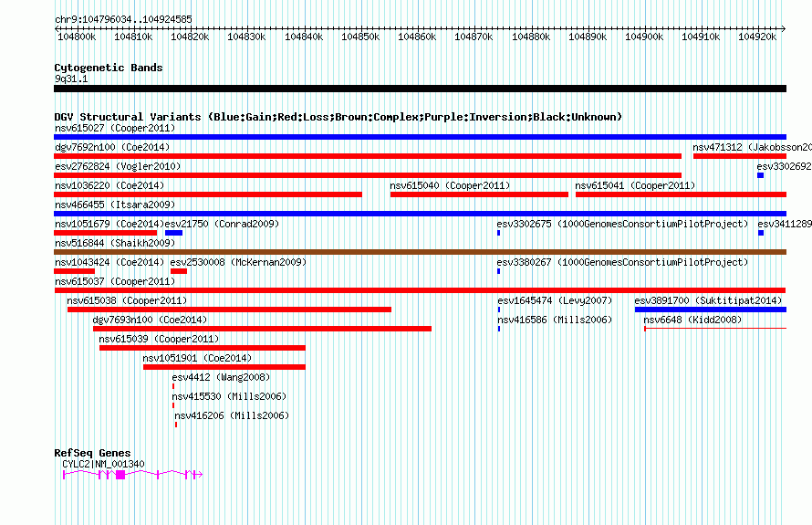812x525 pixels.
Task: Click the 104800k scale tick label
Action: pos(77,37)
